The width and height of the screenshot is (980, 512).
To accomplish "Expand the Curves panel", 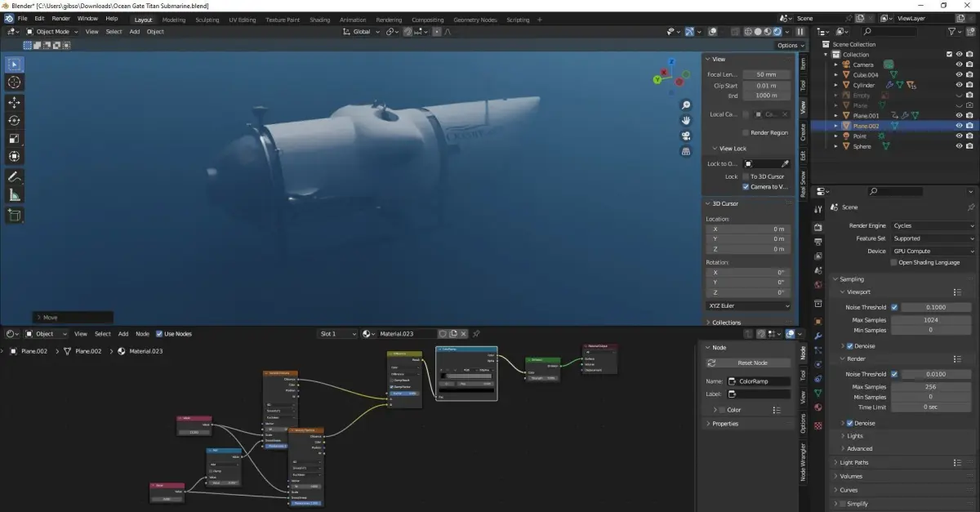I will click(x=848, y=490).
